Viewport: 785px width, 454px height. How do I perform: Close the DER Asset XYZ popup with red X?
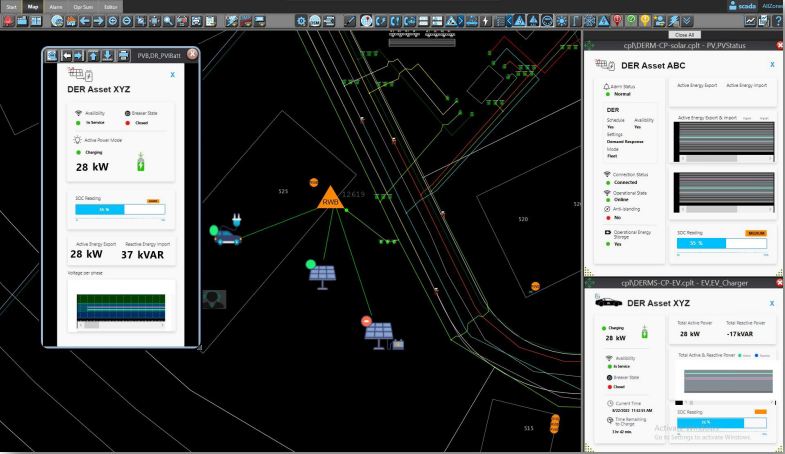click(x=192, y=55)
